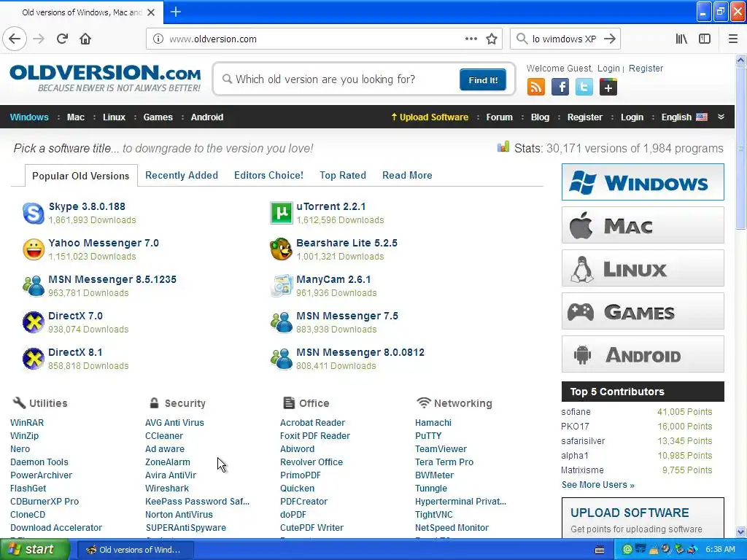This screenshot has width=747, height=560.
Task: Open Mac in the navigation bar
Action: tap(76, 117)
